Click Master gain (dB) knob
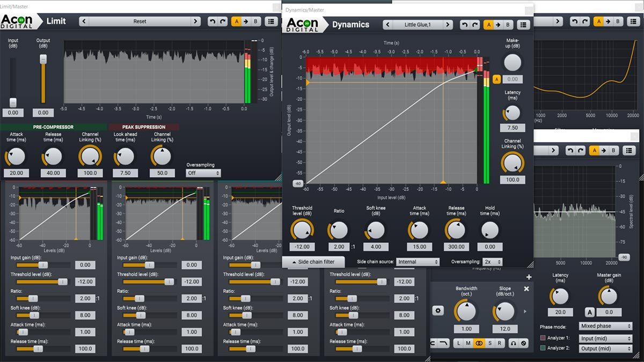The width and height of the screenshot is (644, 362). (609, 295)
